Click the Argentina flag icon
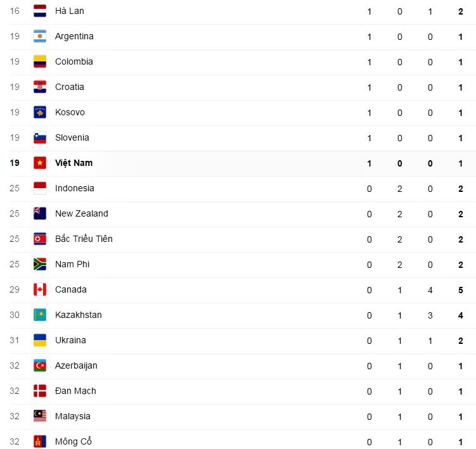Image resolution: width=476 pixels, height=449 pixels. pyautogui.click(x=40, y=36)
